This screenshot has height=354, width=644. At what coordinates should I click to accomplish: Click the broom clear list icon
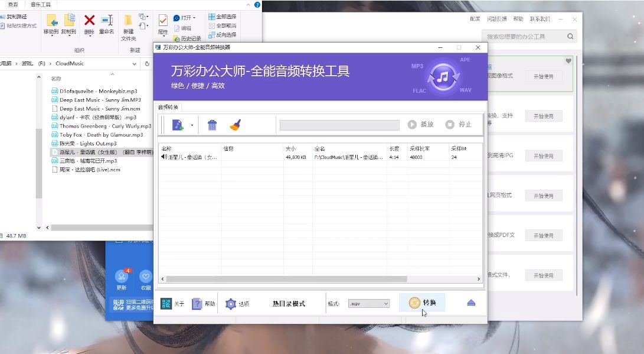pyautogui.click(x=236, y=125)
